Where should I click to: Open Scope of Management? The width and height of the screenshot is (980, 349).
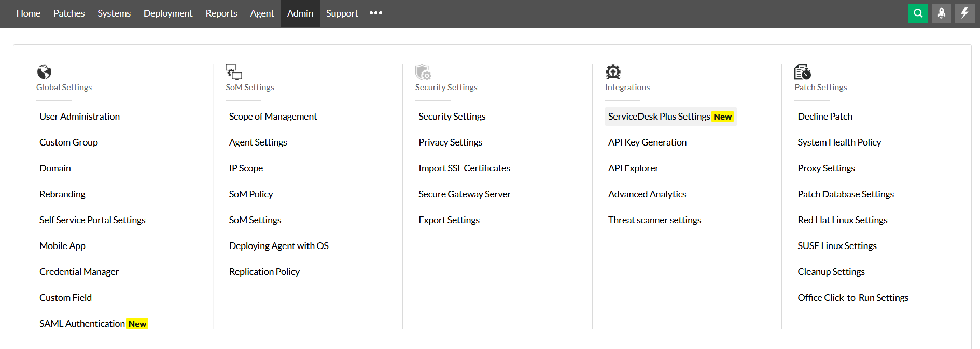click(273, 117)
